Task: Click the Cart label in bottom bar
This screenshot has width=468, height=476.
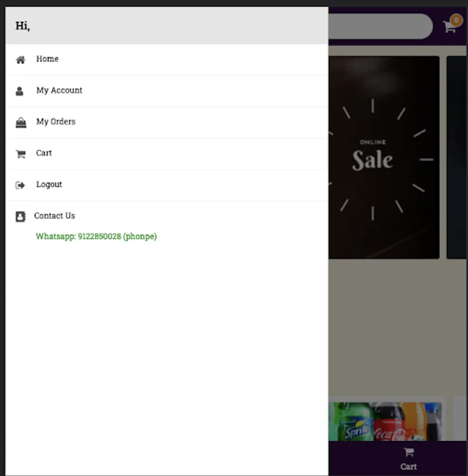Action: (x=408, y=466)
